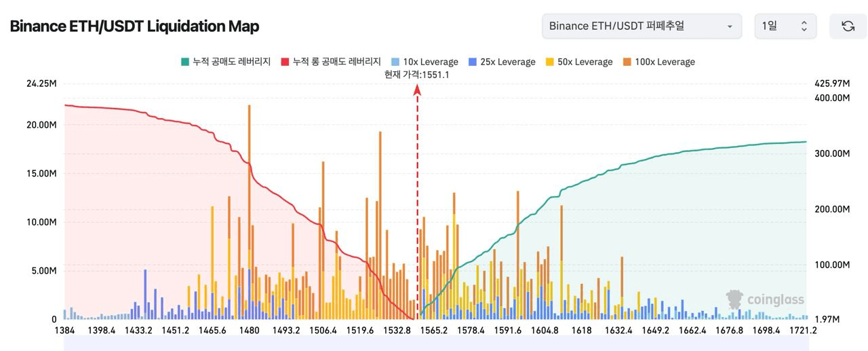Click the dark blue 25x legend swatch
The height and width of the screenshot is (351, 868).
472,62
